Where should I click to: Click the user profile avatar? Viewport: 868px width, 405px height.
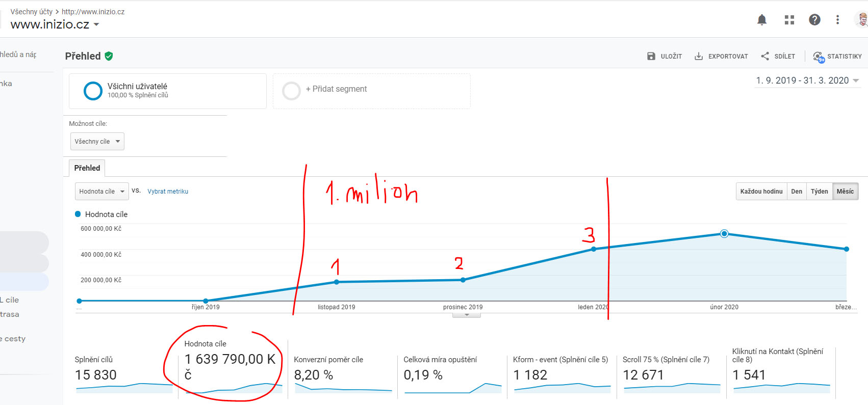click(x=862, y=19)
